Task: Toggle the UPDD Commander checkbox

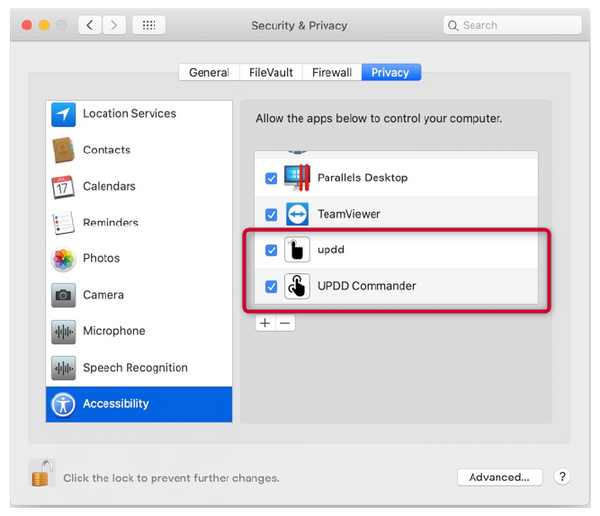Action: 271,286
